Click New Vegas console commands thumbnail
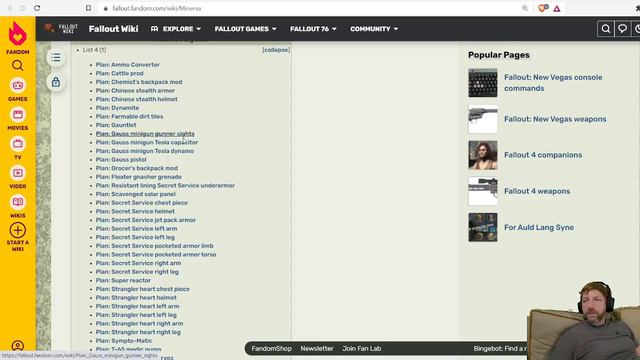640x360 pixels. click(483, 83)
